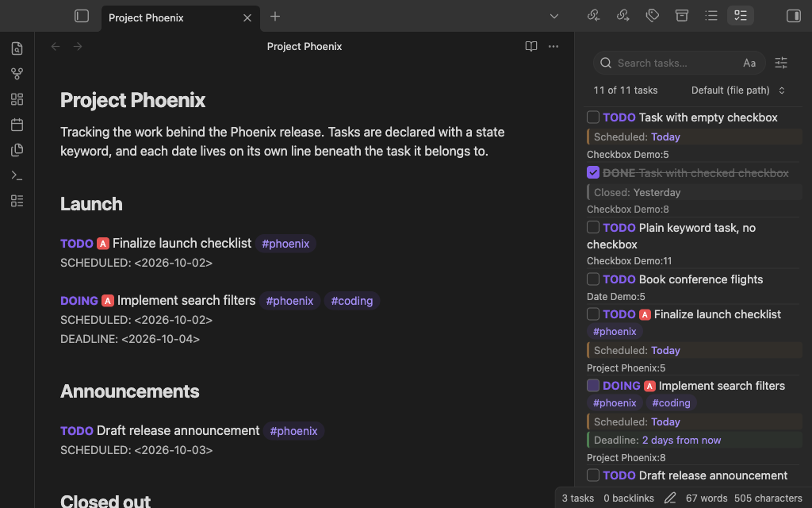Check 'Book conference flights' checkbox
Screen dimensions: 812x508
point(593,279)
